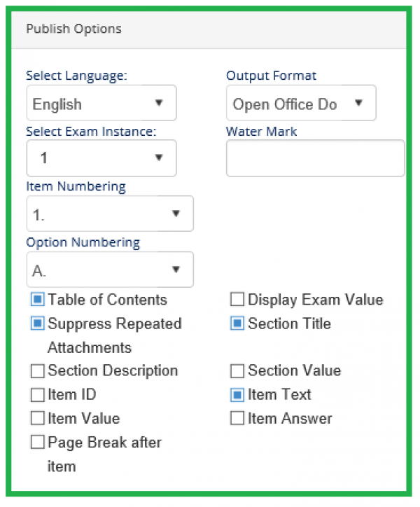420x507 pixels.
Task: Click the Table of Contents label text
Action: (108, 300)
